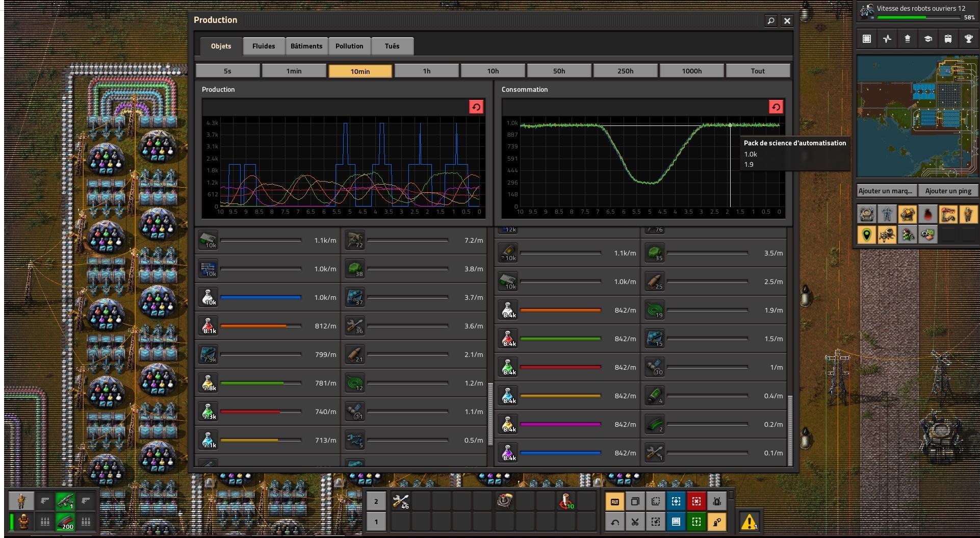Toggle the green map marker overlay
The image size is (980, 538).
(866, 235)
